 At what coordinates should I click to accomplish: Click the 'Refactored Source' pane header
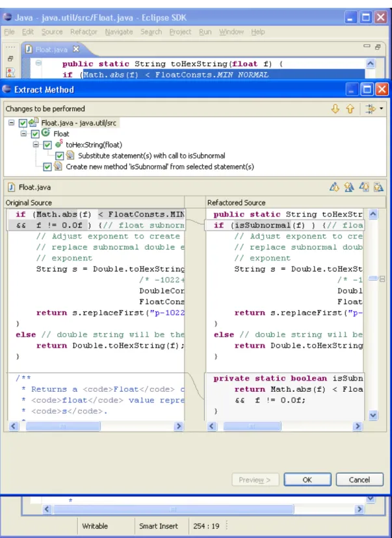tap(236, 203)
